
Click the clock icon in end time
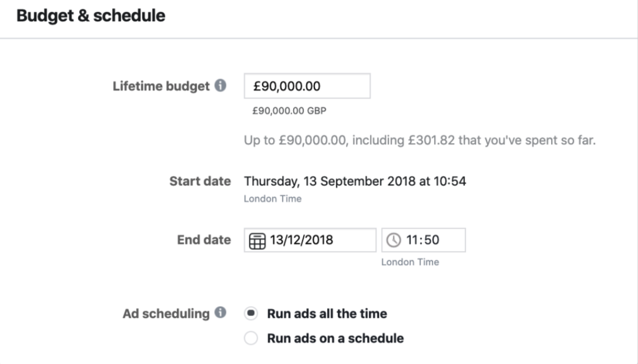coord(393,240)
